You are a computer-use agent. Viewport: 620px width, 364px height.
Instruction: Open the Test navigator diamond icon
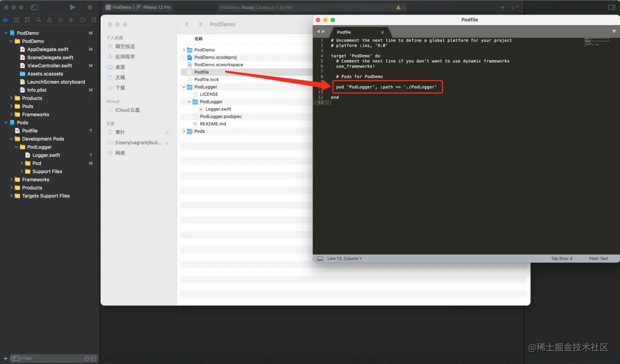[60, 20]
